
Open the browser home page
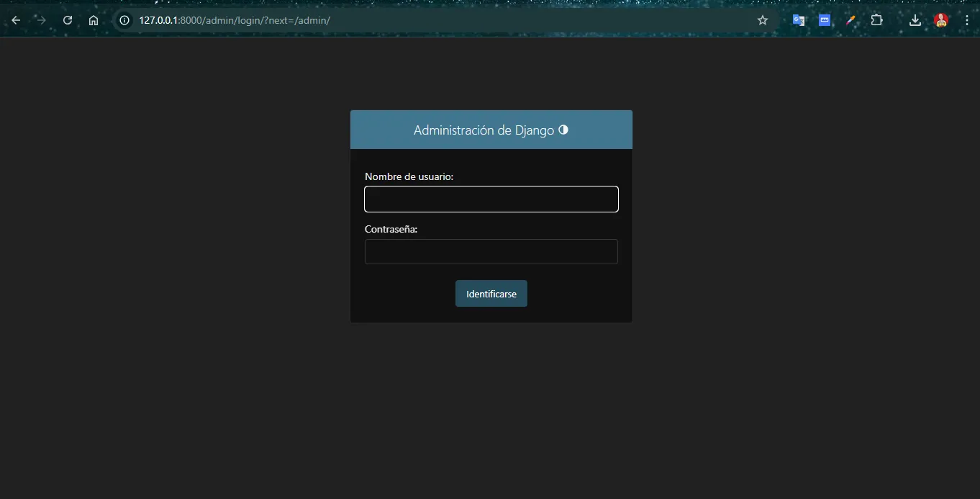click(x=94, y=20)
